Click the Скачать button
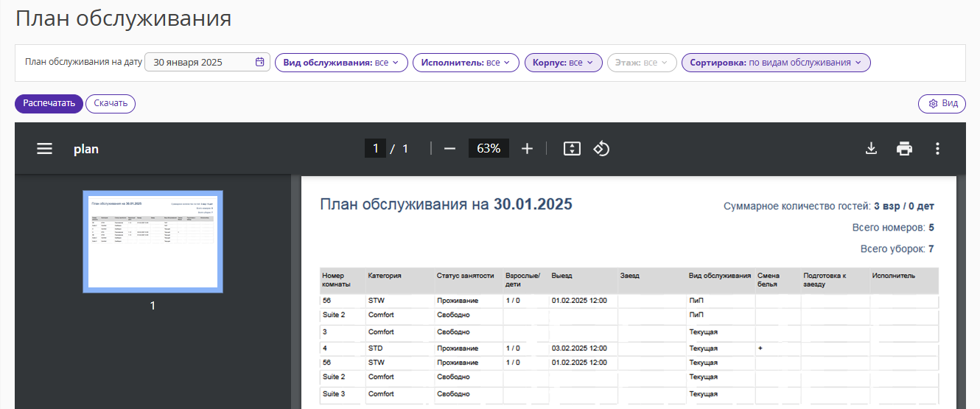Screen dimensions: 980x409 tap(111, 103)
